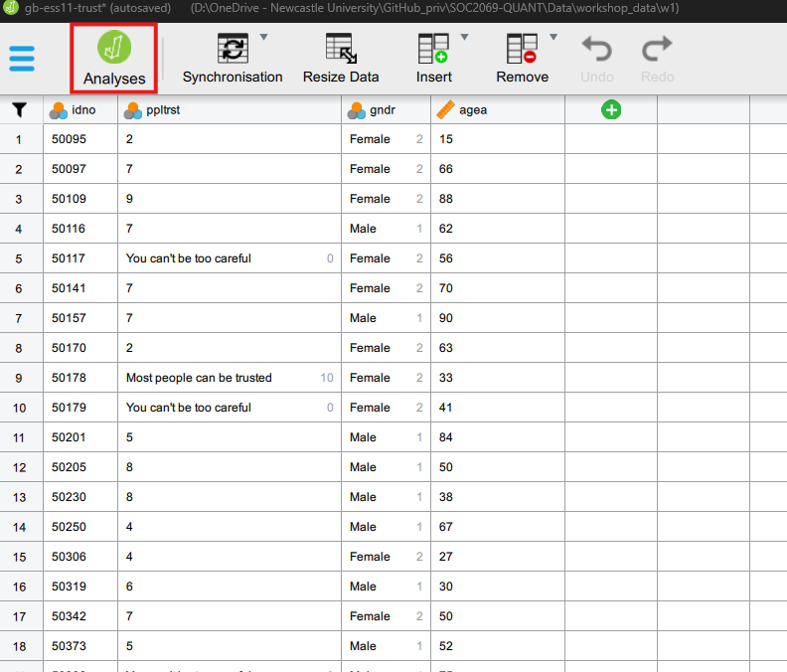The image size is (787, 672).
Task: Select the gndr column header
Action: [x=386, y=110]
